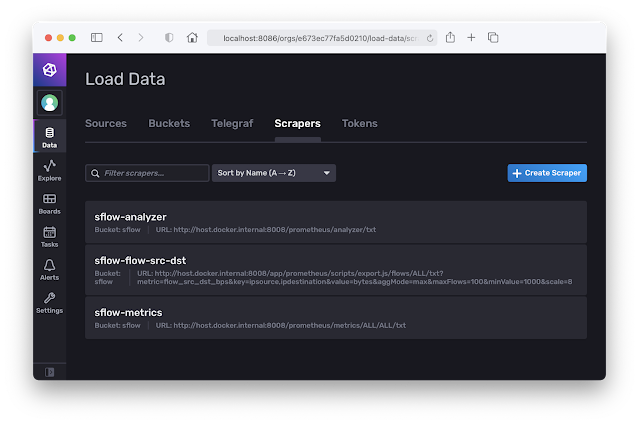
Task: Open Data Explorer from sidebar
Action: [49, 170]
